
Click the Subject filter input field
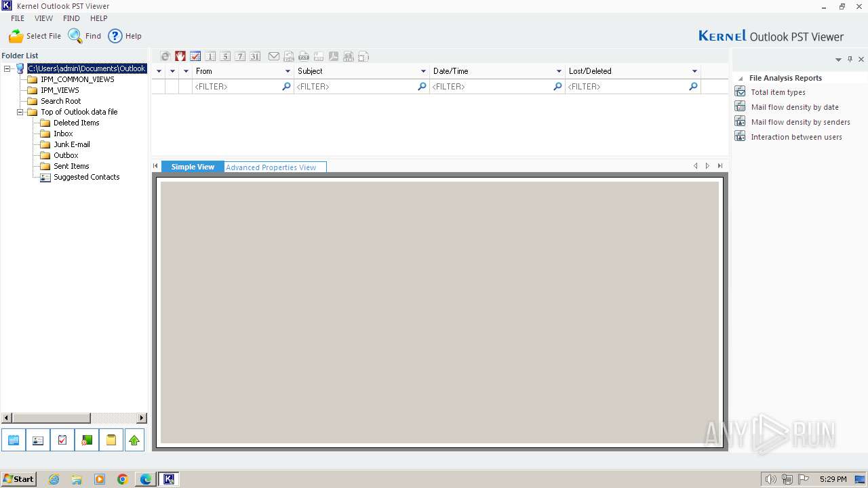(x=361, y=87)
